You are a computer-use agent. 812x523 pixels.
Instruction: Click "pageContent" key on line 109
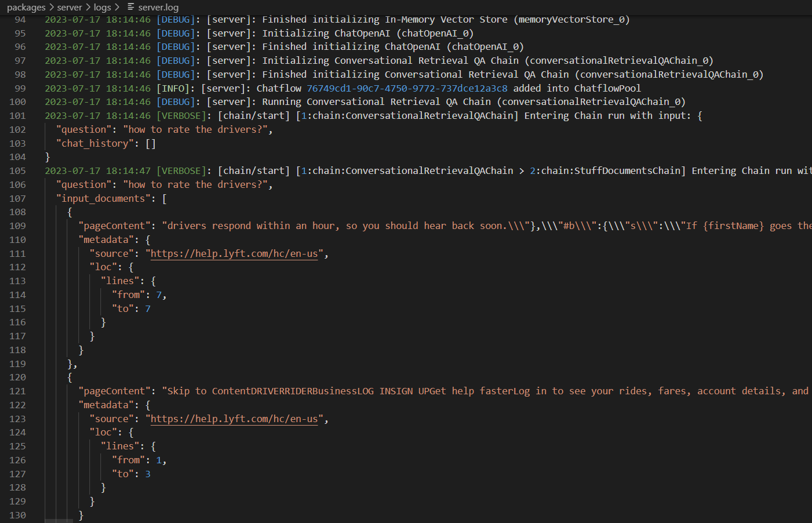point(114,226)
